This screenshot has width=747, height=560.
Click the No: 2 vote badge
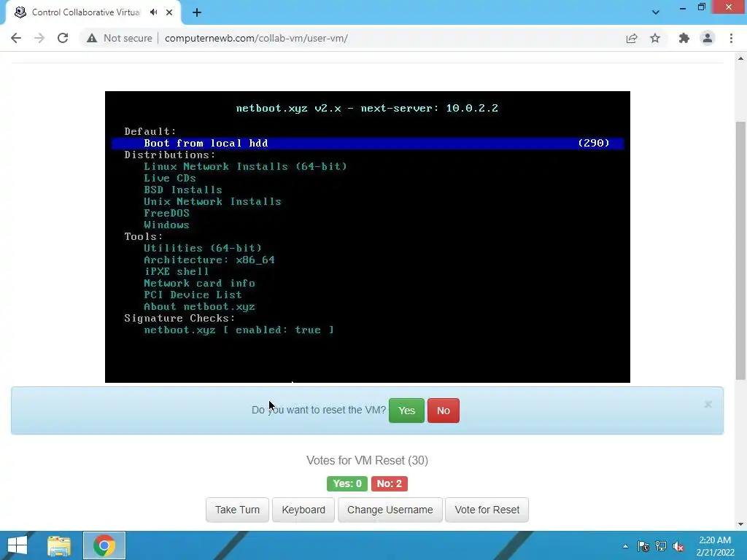click(x=390, y=484)
